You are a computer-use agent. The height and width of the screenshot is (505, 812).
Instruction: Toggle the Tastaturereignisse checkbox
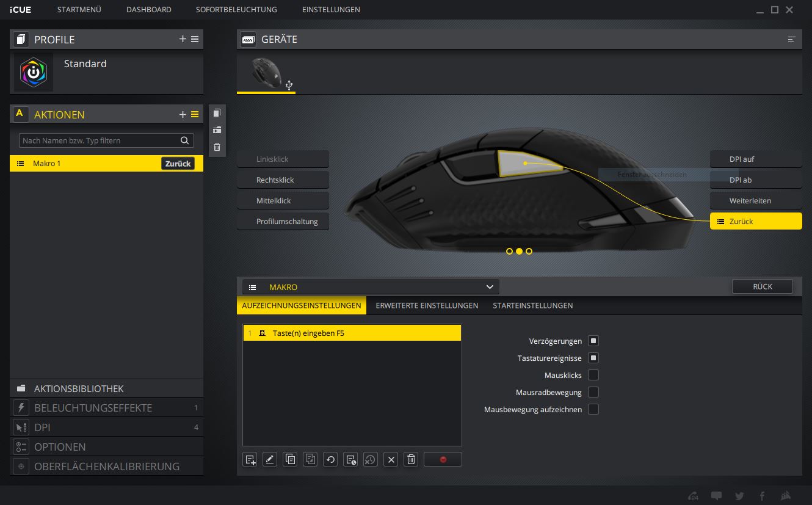[593, 358]
